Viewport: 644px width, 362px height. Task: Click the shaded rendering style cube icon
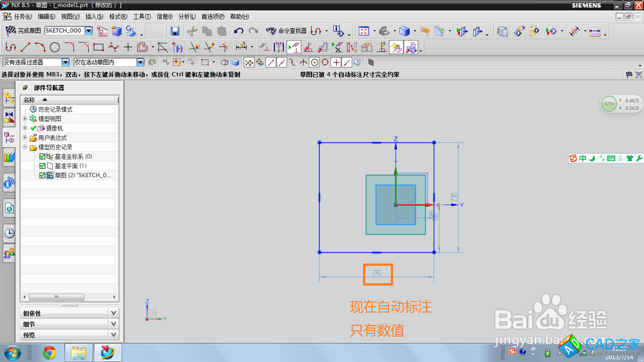[404, 31]
